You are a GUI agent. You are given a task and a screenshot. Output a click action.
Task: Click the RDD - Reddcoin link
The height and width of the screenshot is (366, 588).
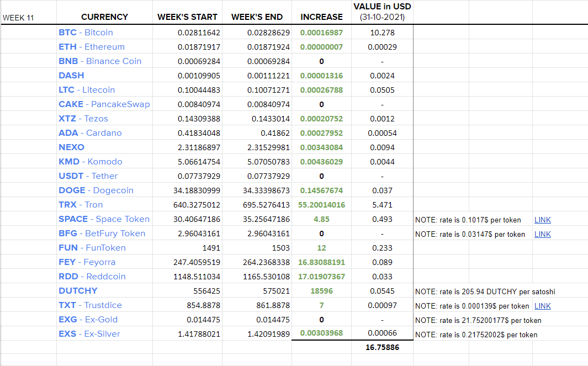pos(92,277)
